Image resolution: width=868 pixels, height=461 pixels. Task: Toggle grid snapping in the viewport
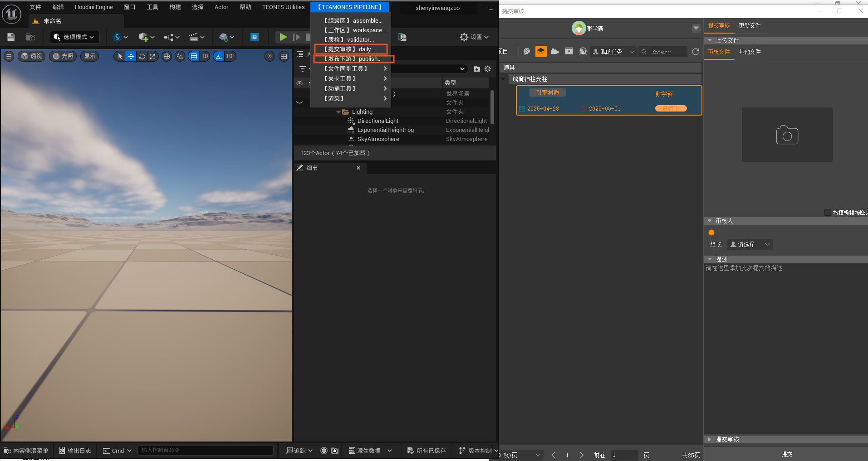point(194,56)
